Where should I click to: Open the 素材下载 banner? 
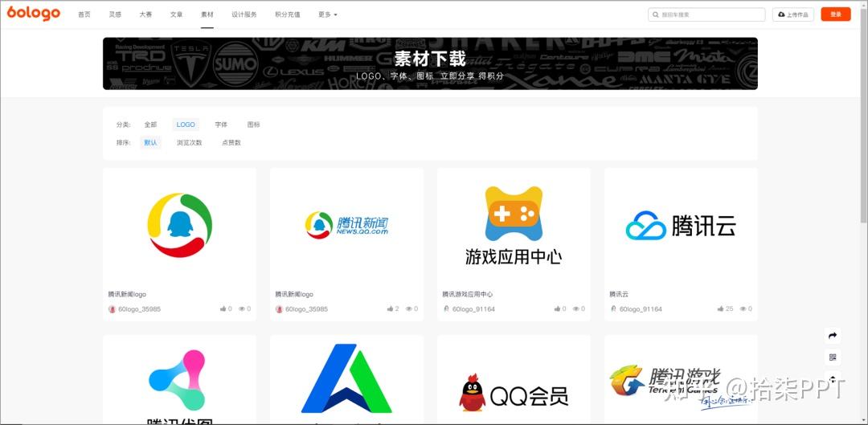click(x=430, y=63)
